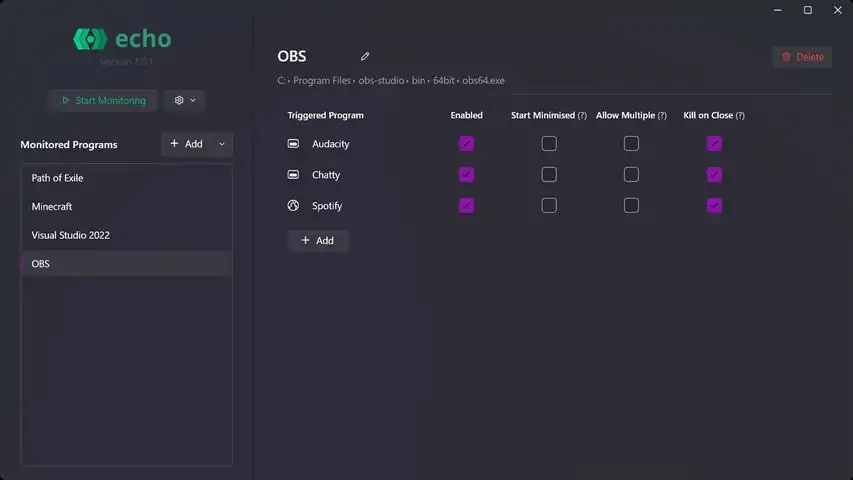Screen dimensions: 853x480
Task: Click the Triggered Program column header
Action: click(x=325, y=115)
